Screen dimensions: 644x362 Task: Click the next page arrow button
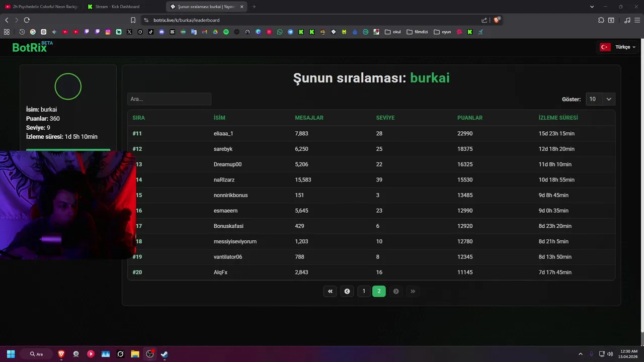point(396,291)
